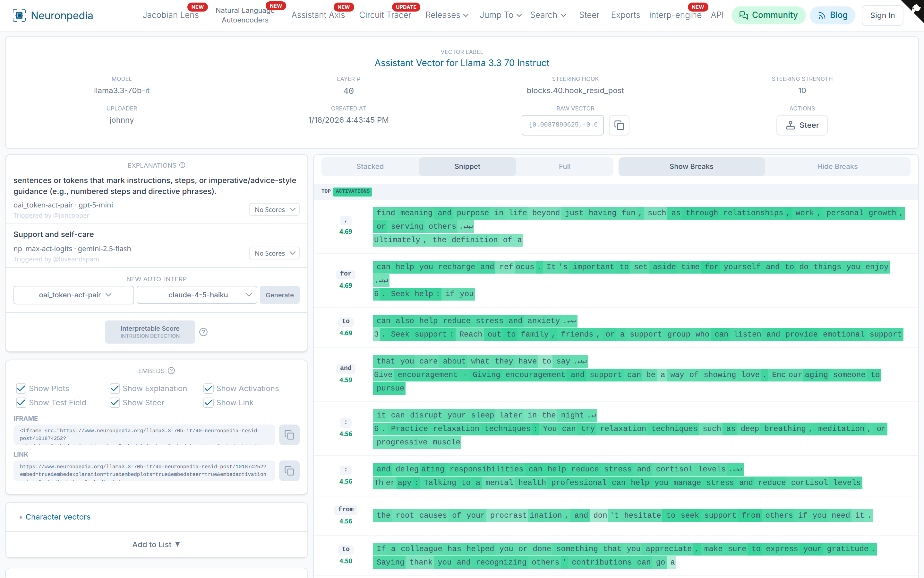The width and height of the screenshot is (924, 578).
Task: Select the Hide Breaks option
Action: coord(837,166)
